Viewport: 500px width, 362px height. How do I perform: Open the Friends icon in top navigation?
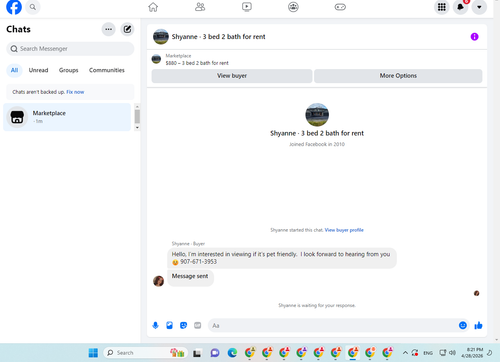[200, 7]
